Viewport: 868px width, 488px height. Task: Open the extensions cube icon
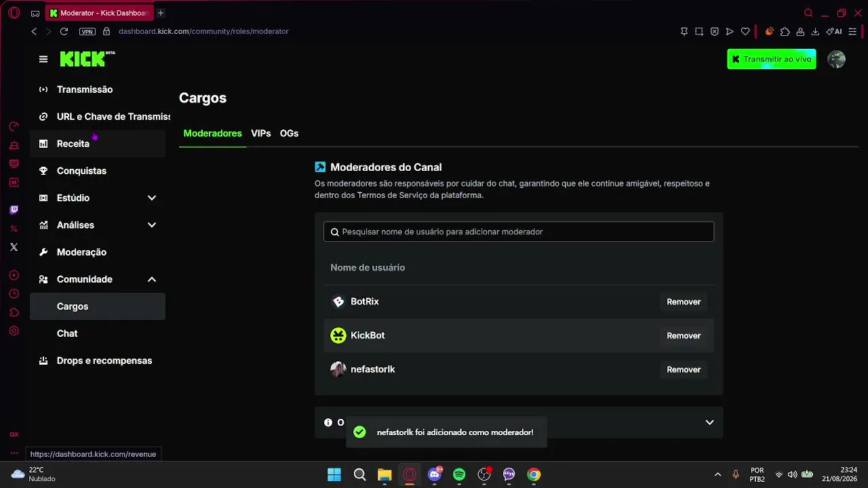pyautogui.click(x=785, y=31)
